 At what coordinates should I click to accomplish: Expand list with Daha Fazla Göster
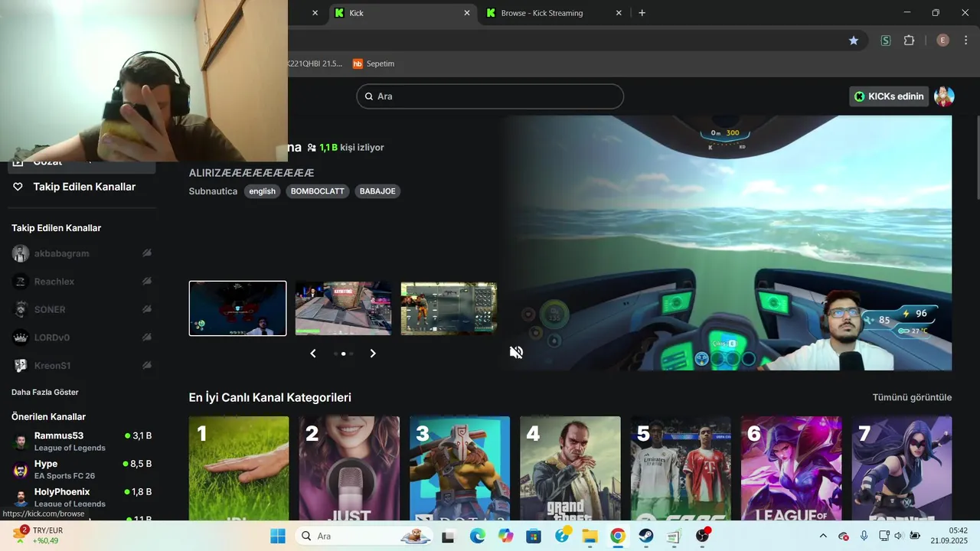[45, 392]
